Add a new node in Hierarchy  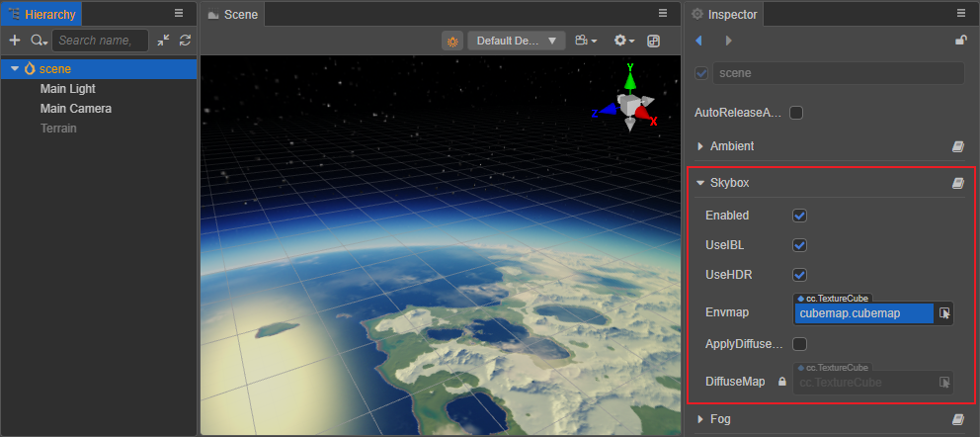coord(15,41)
